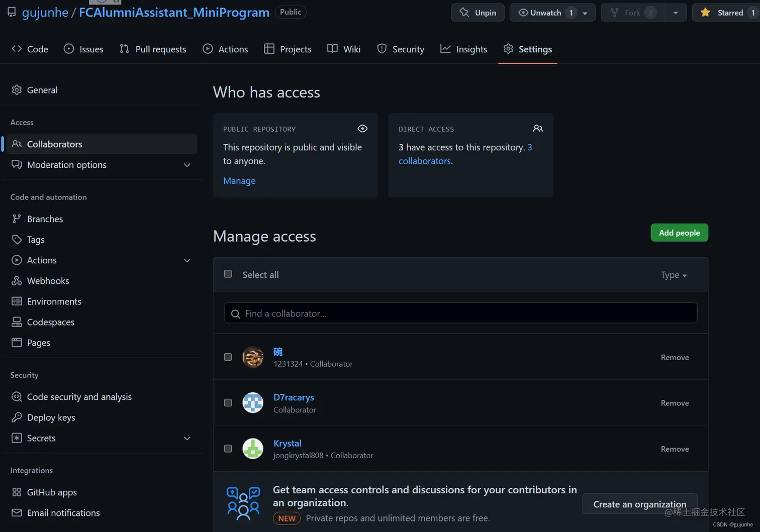Click the Pages browser icon in sidebar
Screen dimensions: 760x532
click(x=17, y=343)
